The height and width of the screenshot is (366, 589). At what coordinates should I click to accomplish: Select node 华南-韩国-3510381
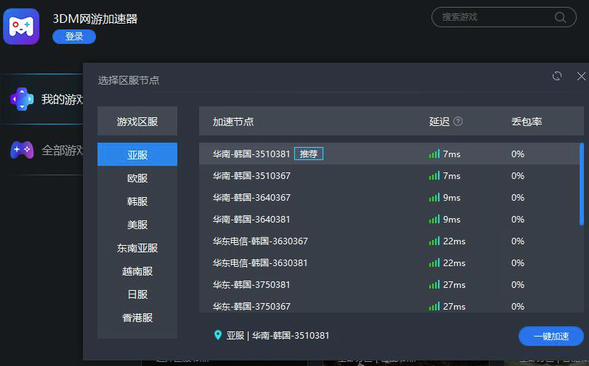click(x=389, y=154)
